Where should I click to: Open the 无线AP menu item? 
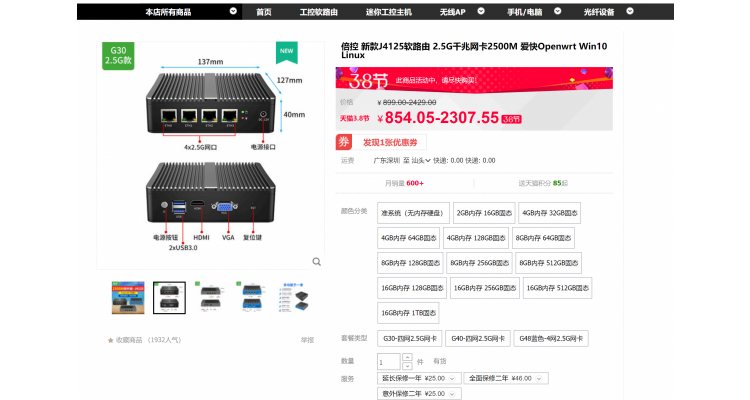pyautogui.click(x=452, y=12)
